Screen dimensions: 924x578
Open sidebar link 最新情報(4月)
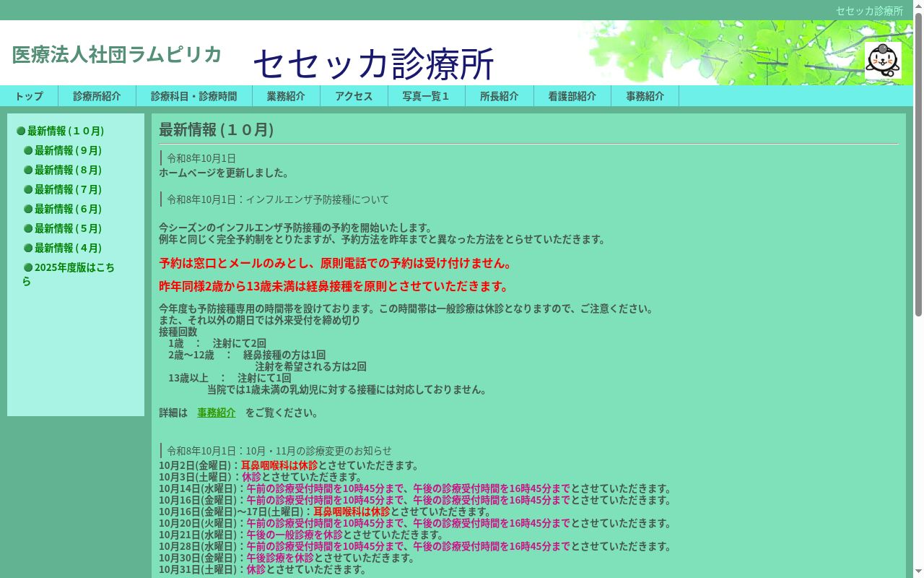point(68,249)
